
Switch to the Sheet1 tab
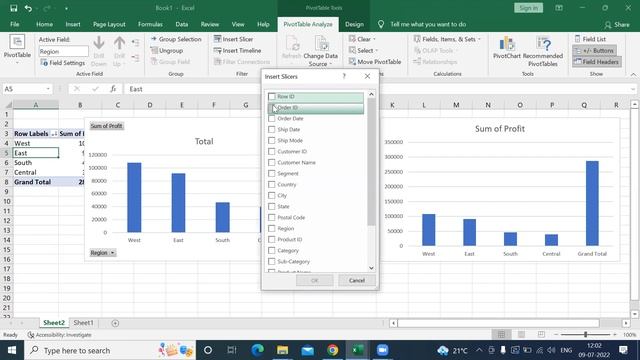83,323
